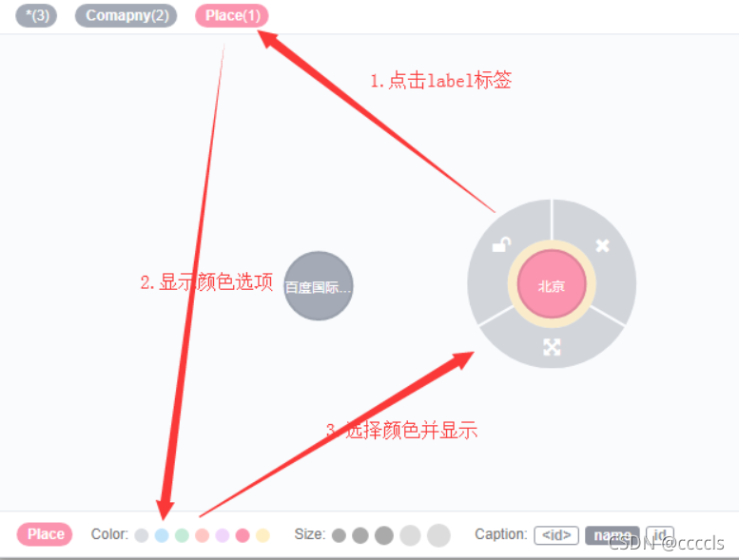The image size is (739, 560).
Task: Select the smallest node size circle
Action: click(x=339, y=535)
